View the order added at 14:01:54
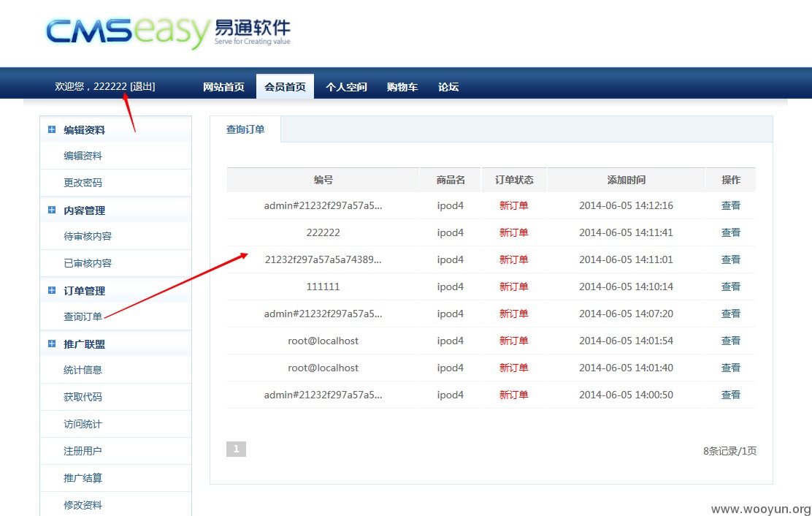 point(731,341)
